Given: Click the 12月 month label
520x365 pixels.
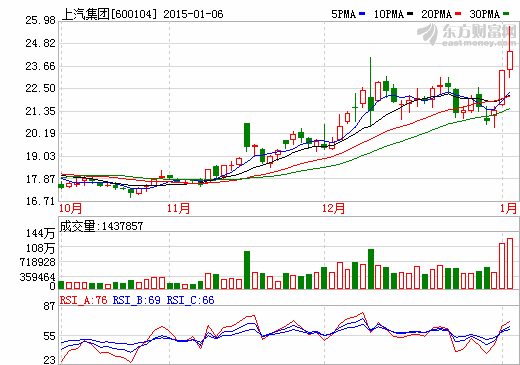Looking at the screenshot, I should tap(333, 208).
